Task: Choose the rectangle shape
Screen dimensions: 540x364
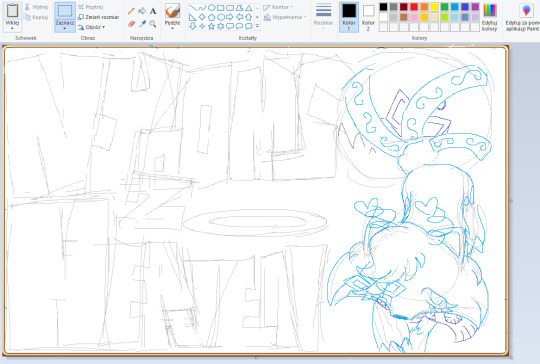Action: click(x=221, y=8)
